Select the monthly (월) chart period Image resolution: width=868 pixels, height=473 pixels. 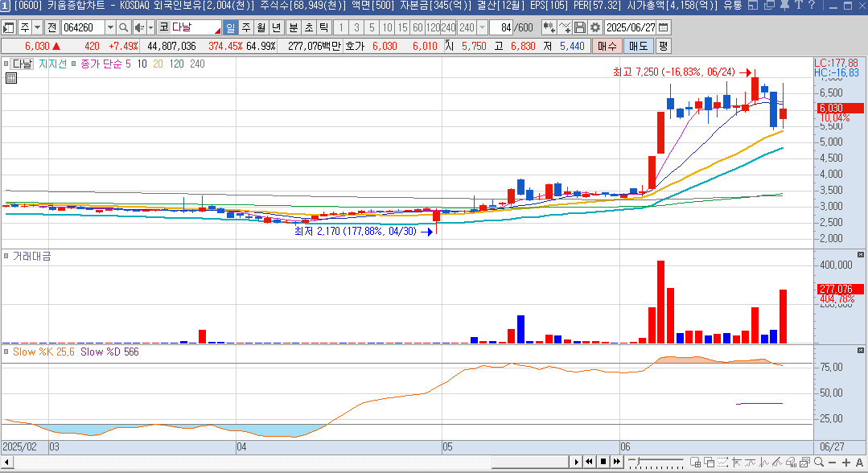261,27
